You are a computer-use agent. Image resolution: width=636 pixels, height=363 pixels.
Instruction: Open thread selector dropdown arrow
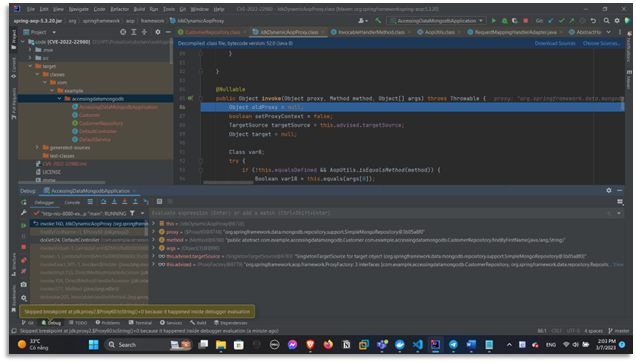click(142, 213)
